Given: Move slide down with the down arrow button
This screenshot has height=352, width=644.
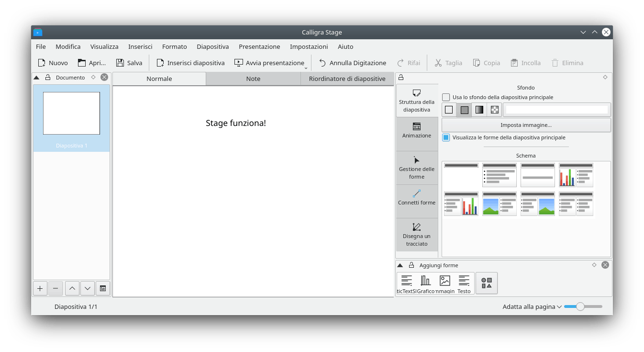Looking at the screenshot, I should point(87,288).
